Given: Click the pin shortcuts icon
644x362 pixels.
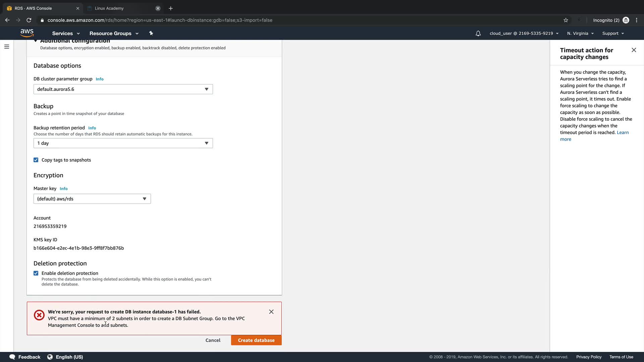Looking at the screenshot, I should [151, 33].
